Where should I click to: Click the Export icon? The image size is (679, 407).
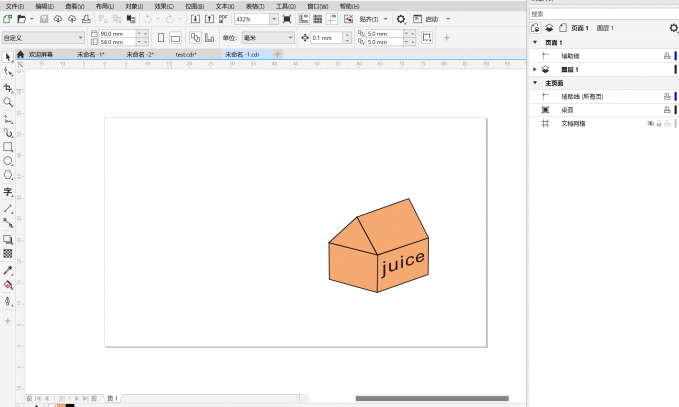209,19
